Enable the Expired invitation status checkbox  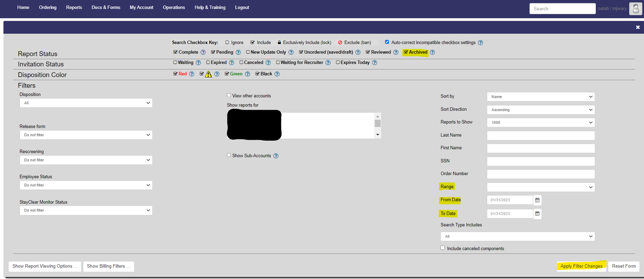tap(208, 62)
